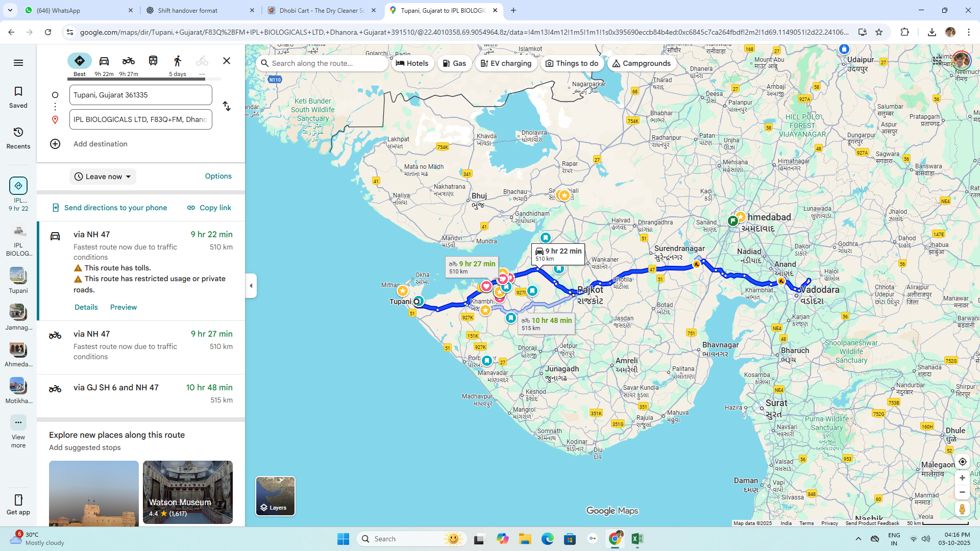
Task: Toggle the Layers map view thumbnail
Action: tap(275, 496)
